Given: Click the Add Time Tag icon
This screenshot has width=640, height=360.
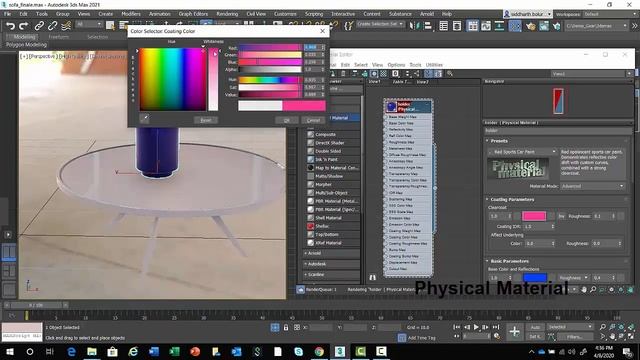Looking at the screenshot, I should (x=402, y=338).
